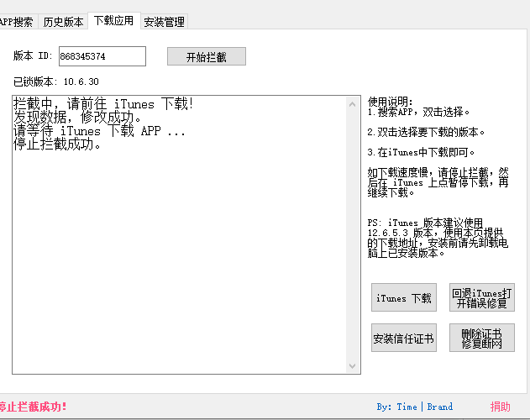
Task: Click log line 停止拦截成功。
Action: coord(57,144)
